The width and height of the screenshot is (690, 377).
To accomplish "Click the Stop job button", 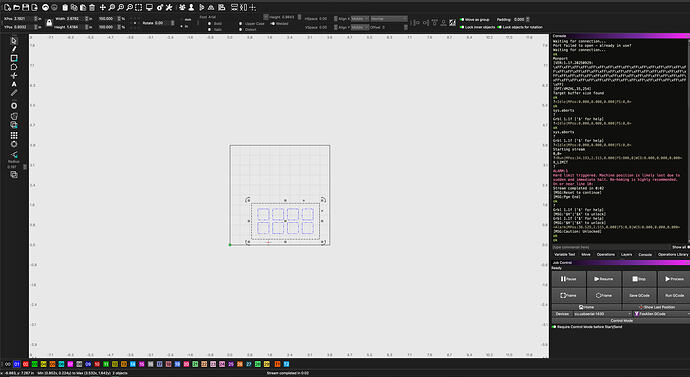I will point(639,279).
